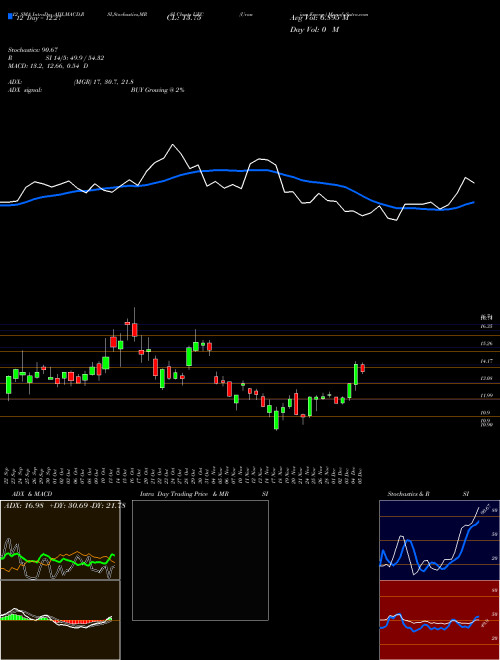
Task: Click the blue 12-day SMA legend square
Action: [11, 16]
